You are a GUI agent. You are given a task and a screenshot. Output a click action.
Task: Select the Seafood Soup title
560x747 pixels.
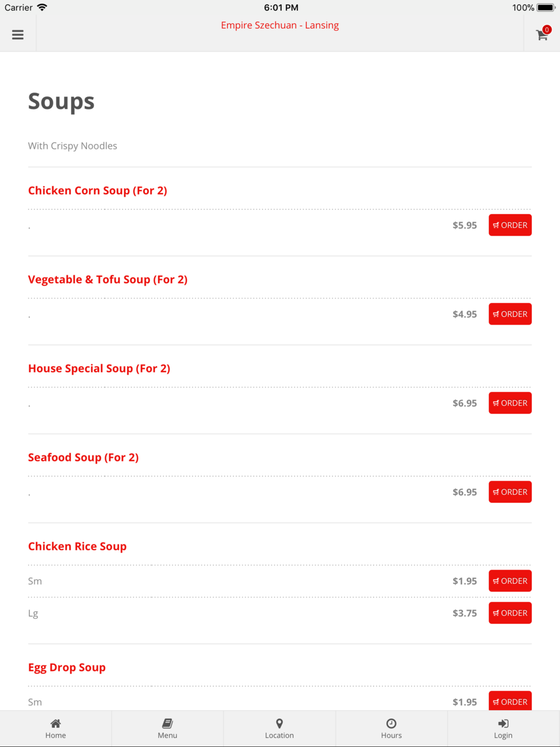pos(83,457)
